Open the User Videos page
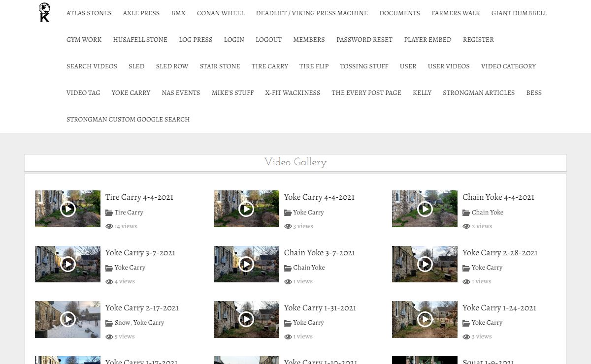 pos(449,66)
